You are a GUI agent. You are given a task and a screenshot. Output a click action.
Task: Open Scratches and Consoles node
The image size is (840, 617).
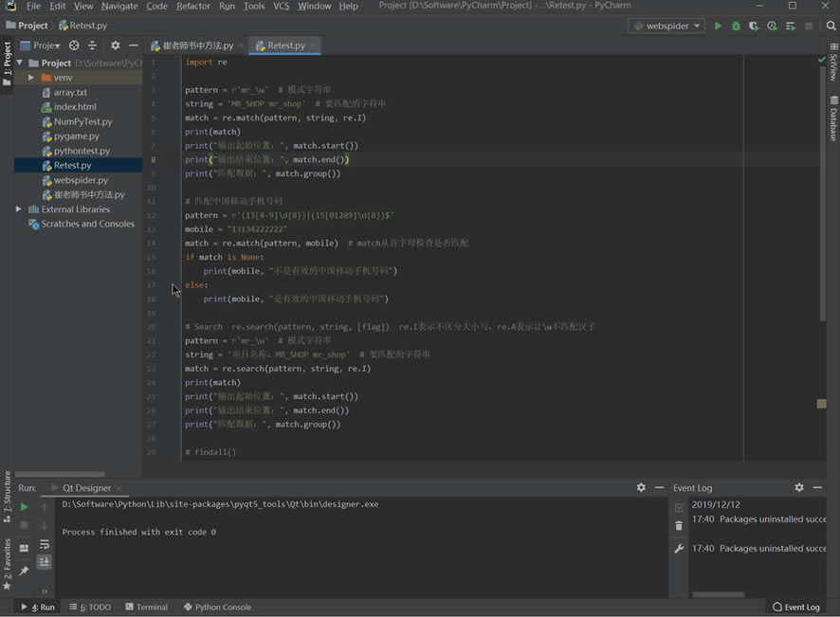pyautogui.click(x=87, y=224)
